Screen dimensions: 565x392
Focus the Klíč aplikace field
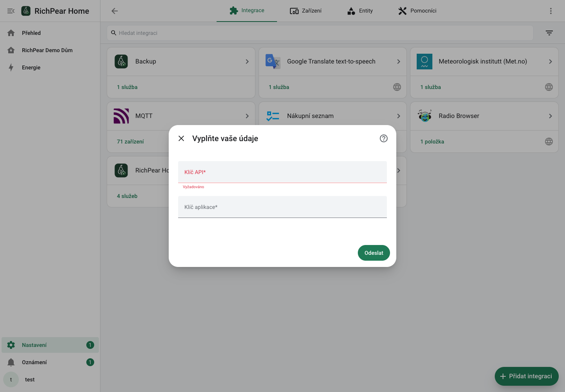point(282,207)
